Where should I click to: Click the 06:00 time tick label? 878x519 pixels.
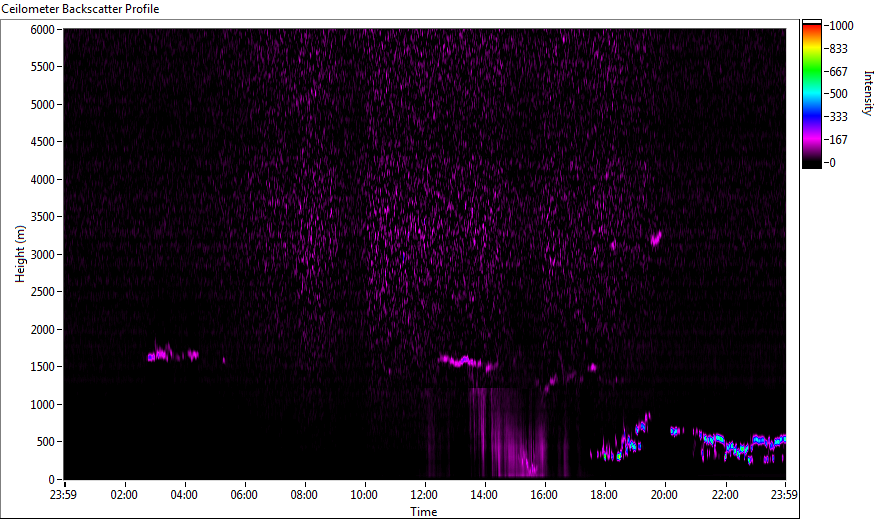click(244, 495)
